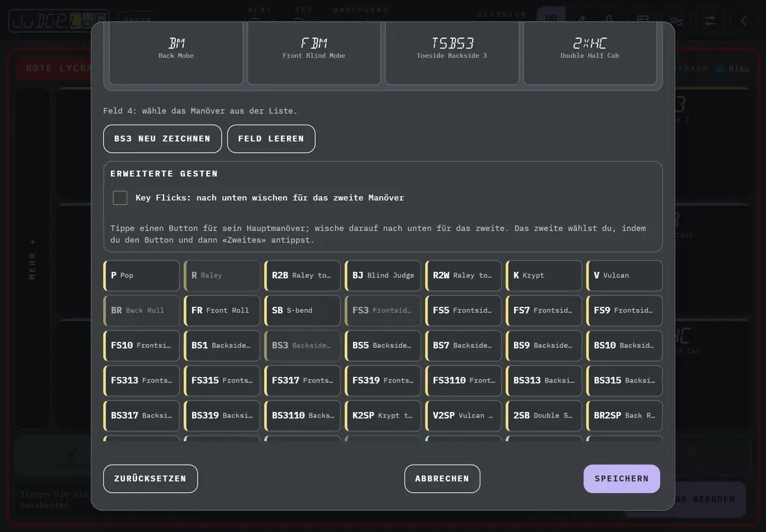Pick the BJ Blind Judge maneuver
Viewport: 766px width, 532px height.
383,275
